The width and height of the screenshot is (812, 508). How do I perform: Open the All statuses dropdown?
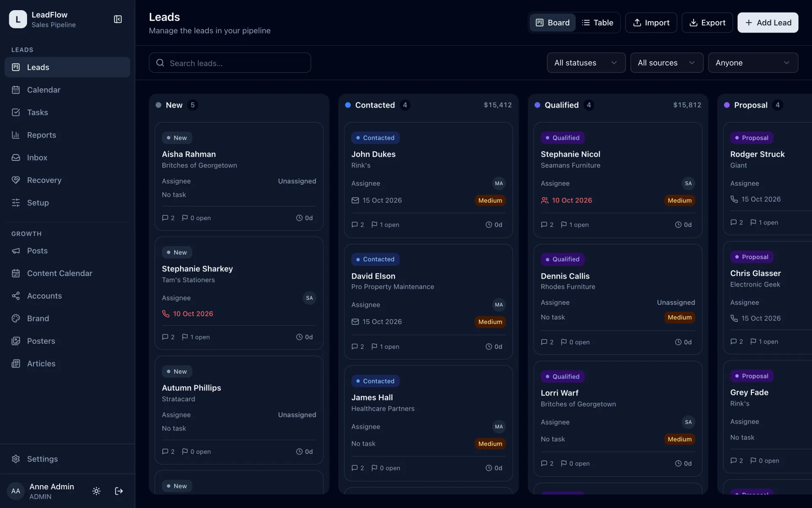coord(586,63)
